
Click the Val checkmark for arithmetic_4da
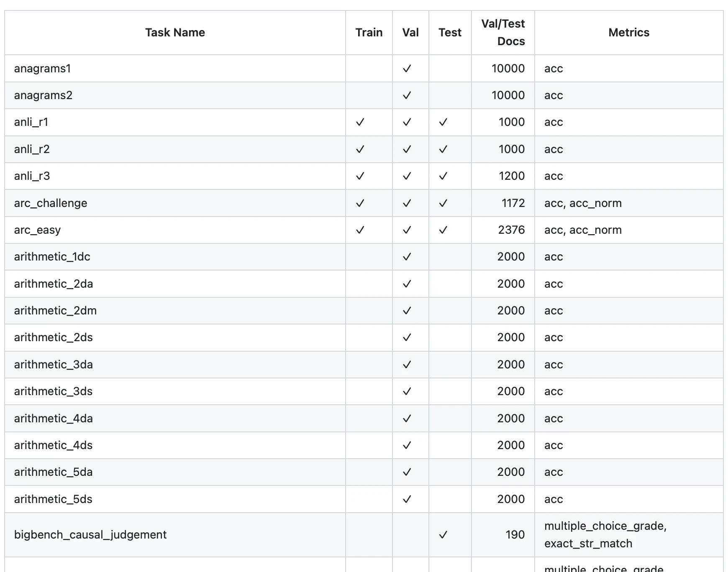pyautogui.click(x=407, y=419)
